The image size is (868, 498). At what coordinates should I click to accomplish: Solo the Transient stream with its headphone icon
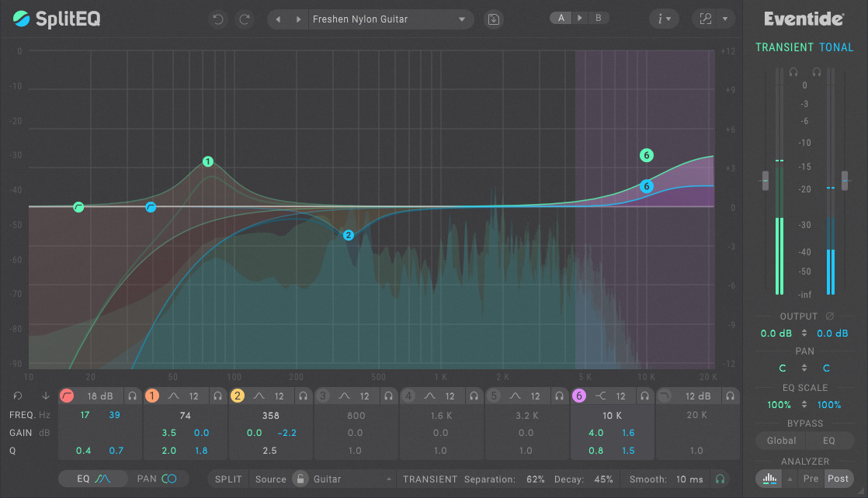pyautogui.click(x=793, y=72)
